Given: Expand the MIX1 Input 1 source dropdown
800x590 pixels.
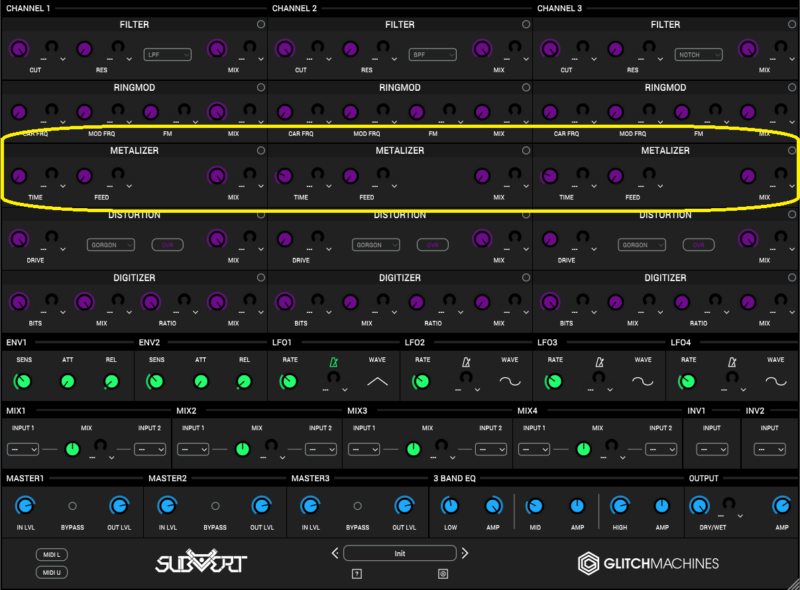Looking at the screenshot, I should pos(22,449).
